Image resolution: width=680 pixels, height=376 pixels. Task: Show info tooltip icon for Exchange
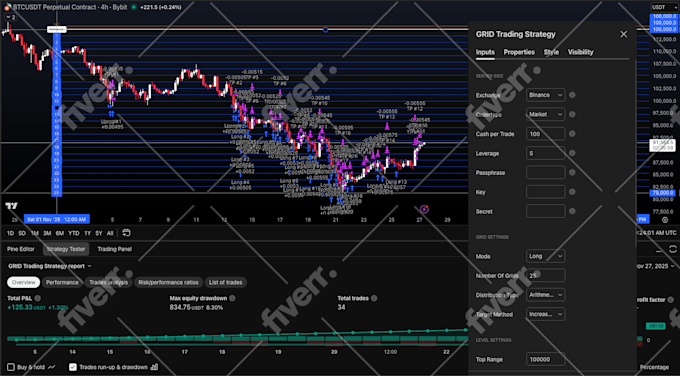tap(572, 95)
